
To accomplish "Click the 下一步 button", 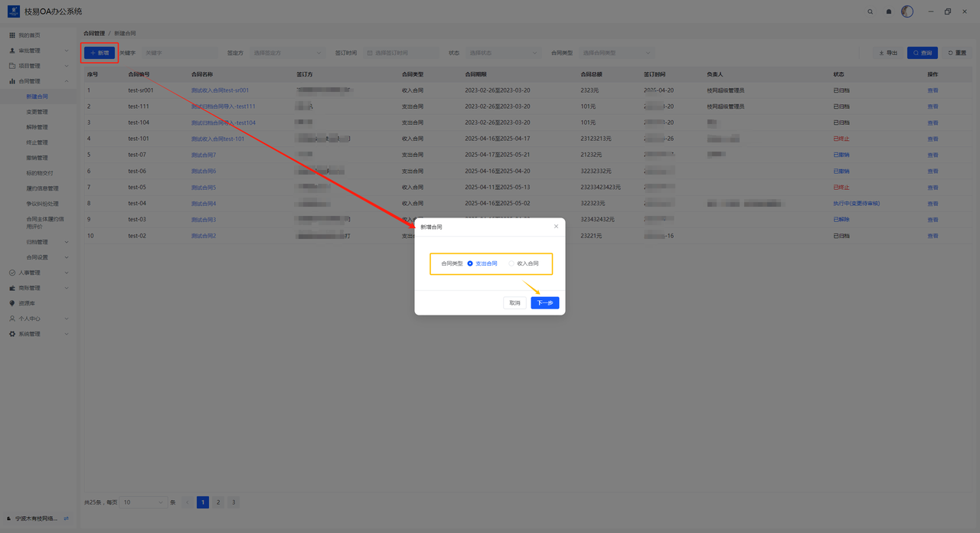I will 544,303.
